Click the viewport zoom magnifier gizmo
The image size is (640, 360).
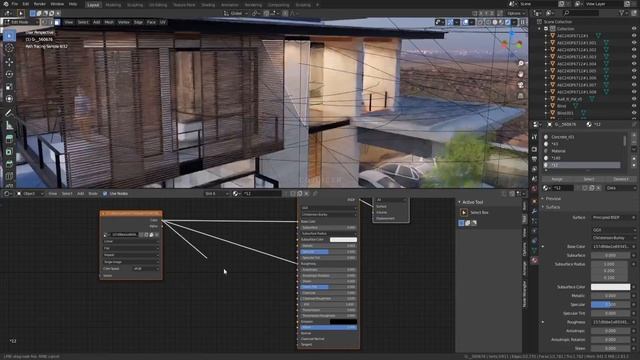(x=521, y=64)
